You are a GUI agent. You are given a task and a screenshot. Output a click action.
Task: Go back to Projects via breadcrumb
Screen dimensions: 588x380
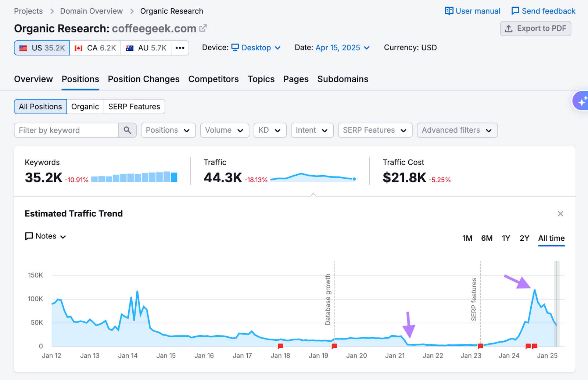pyautogui.click(x=28, y=11)
